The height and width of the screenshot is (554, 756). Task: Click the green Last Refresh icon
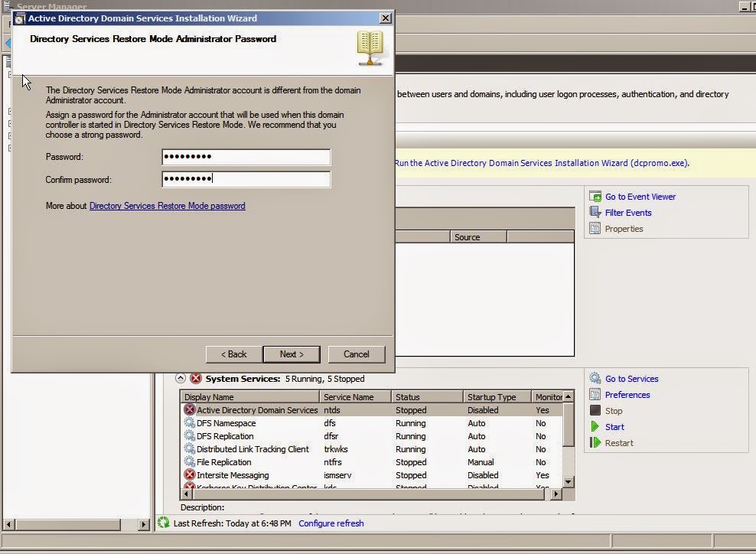tap(164, 522)
